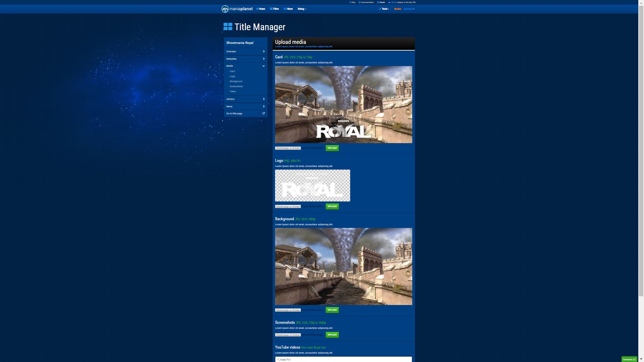The width and height of the screenshot is (644, 362).
Task: Open the Titles nav item
Action: pyautogui.click(x=274, y=9)
